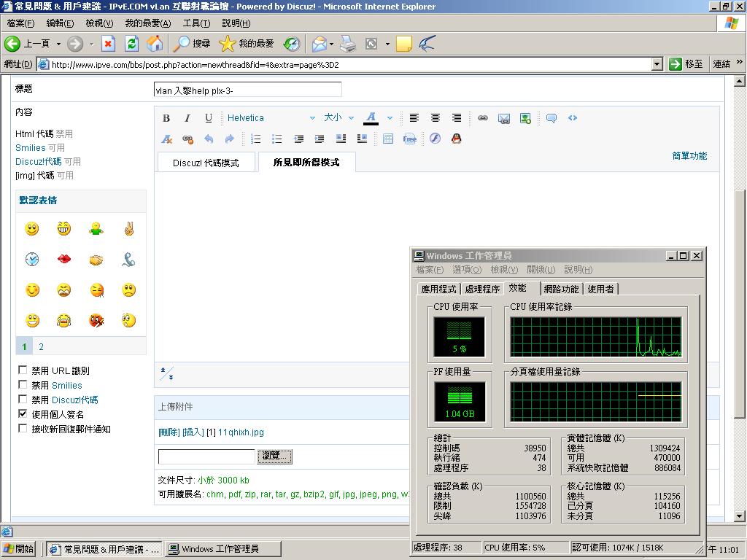Switch to Discuz! 代碼模式 editor tab
This screenshot has width=747, height=560.
click(206, 163)
